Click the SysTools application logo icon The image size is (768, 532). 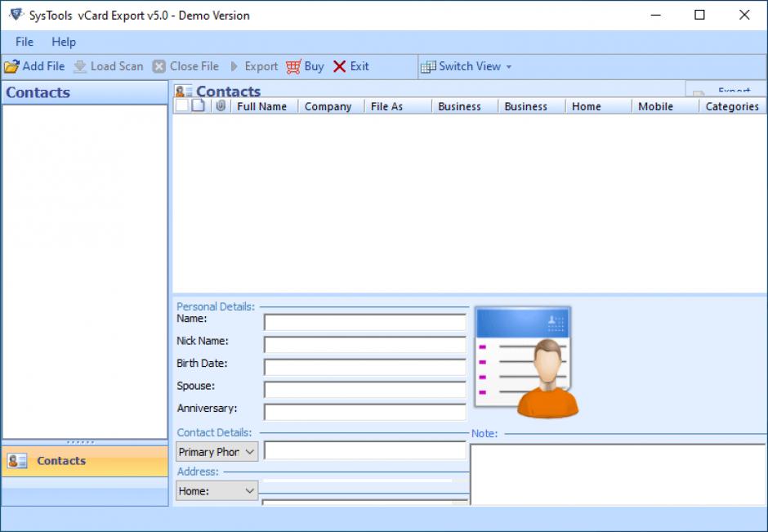(16, 14)
